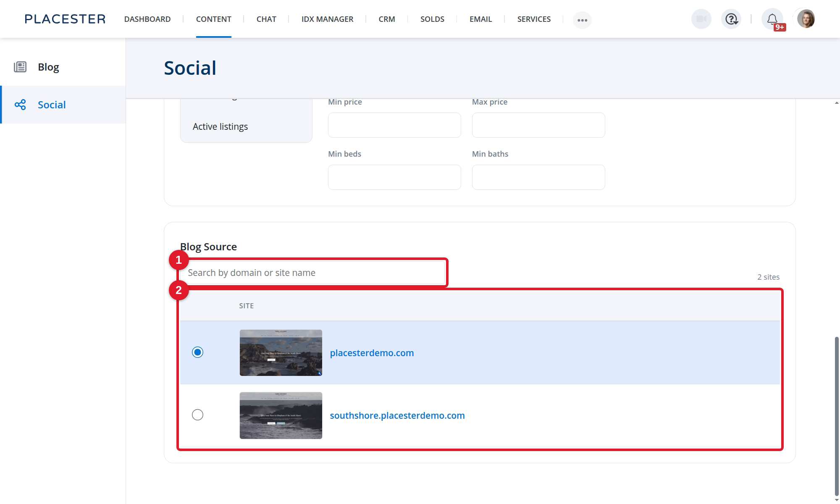Open the Services tab
Screen dimensions: 840x504
coord(534,19)
